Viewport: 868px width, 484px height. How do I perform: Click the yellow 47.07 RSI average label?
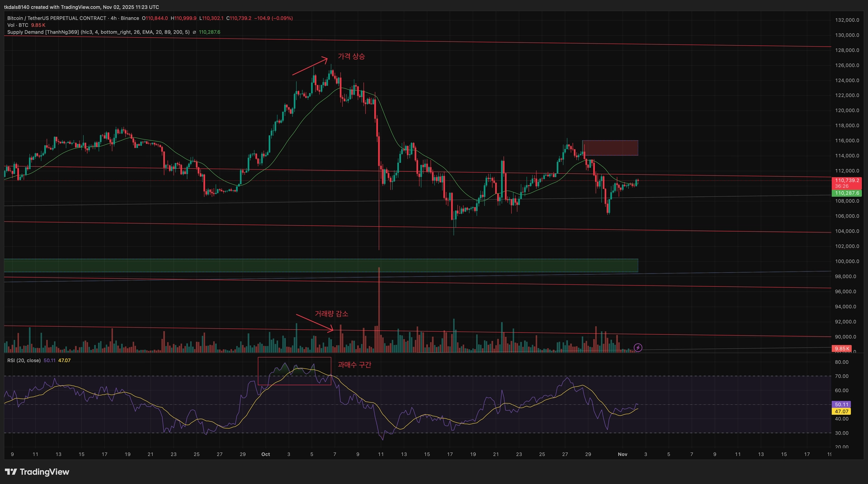point(841,412)
